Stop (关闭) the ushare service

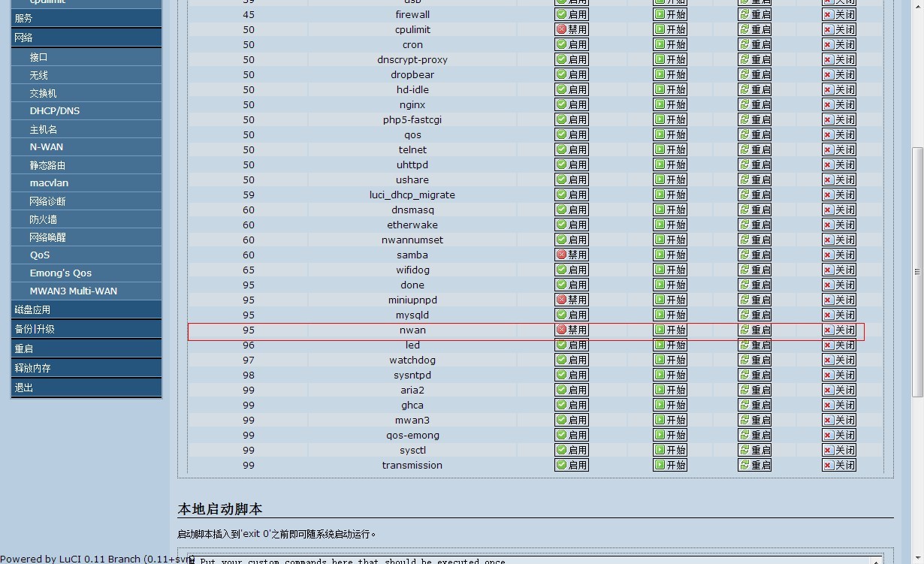pos(839,179)
